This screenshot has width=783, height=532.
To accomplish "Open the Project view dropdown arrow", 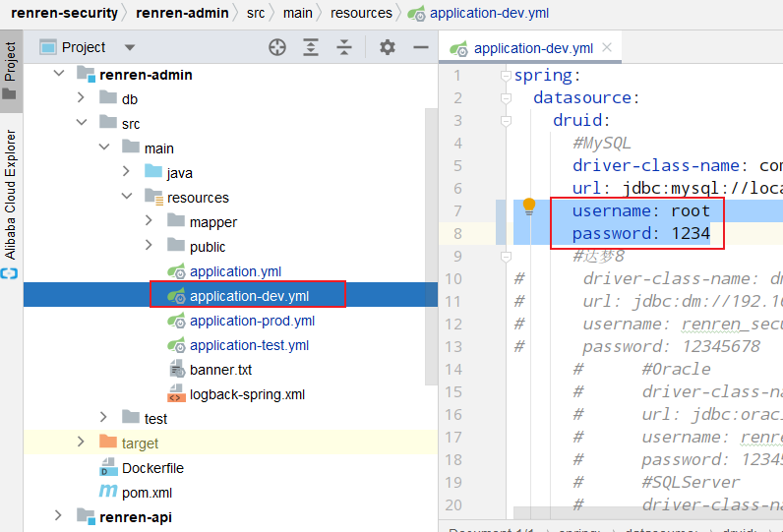I will (x=130, y=48).
